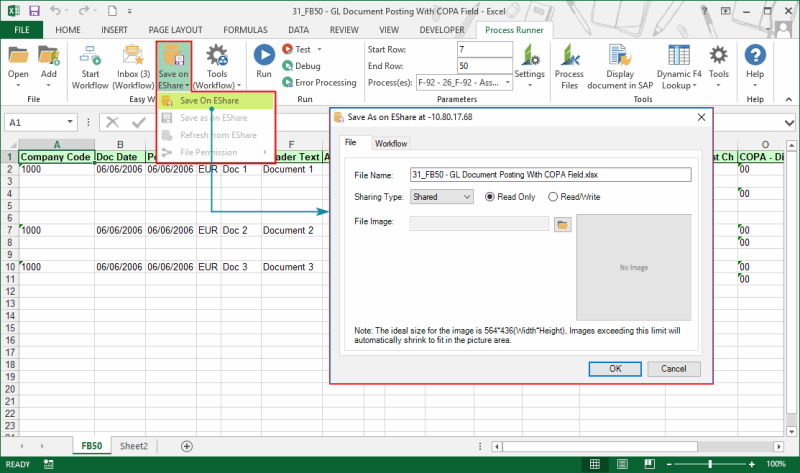Click the Process Files icon

[569, 55]
